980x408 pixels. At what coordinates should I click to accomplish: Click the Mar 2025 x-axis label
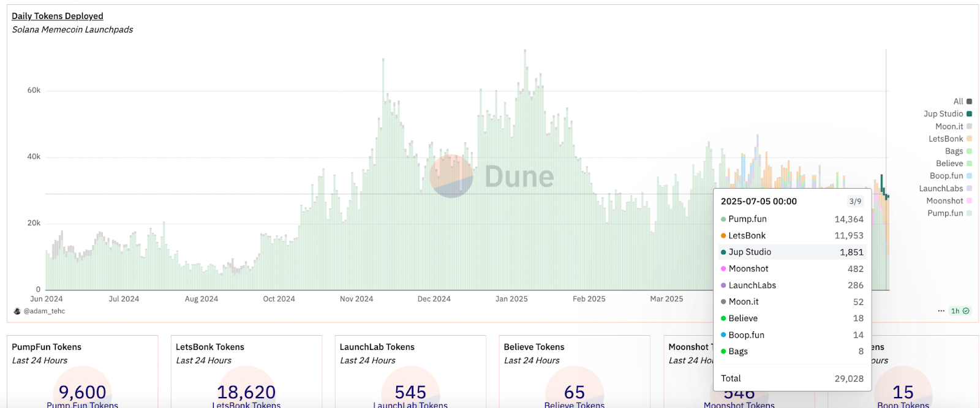click(x=666, y=299)
